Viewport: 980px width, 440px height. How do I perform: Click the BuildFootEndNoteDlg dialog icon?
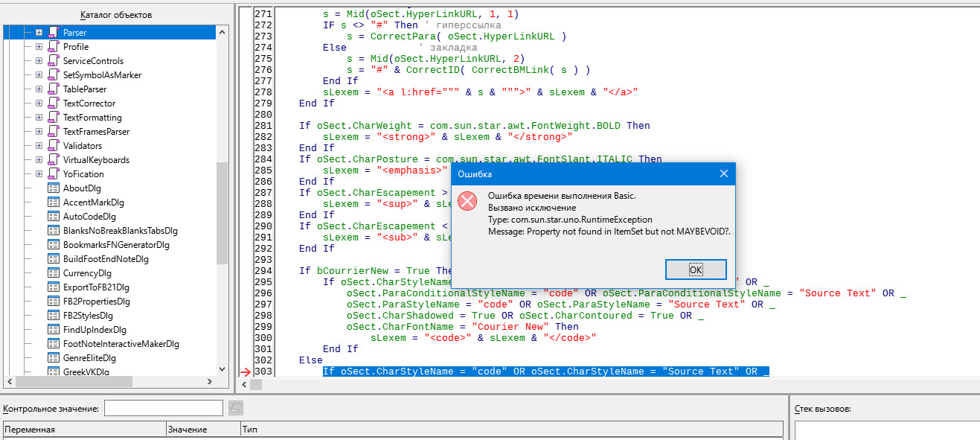pyautogui.click(x=53, y=259)
